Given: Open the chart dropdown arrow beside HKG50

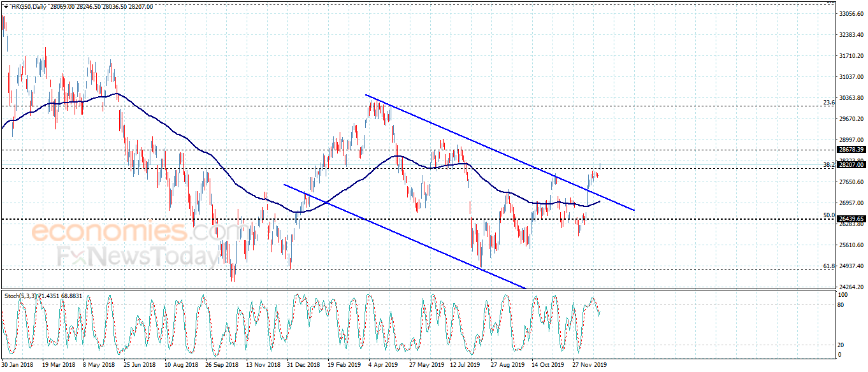Looking at the screenshot, I should coord(6,6).
